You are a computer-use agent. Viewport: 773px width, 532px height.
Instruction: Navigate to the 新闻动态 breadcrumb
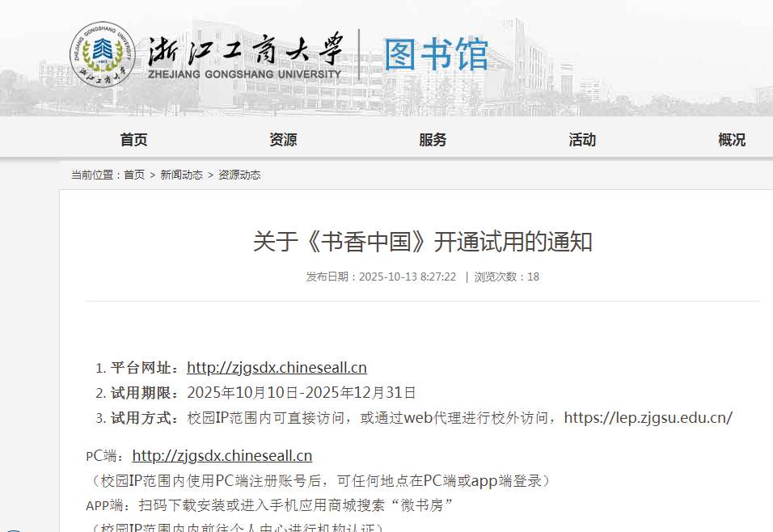click(x=181, y=175)
